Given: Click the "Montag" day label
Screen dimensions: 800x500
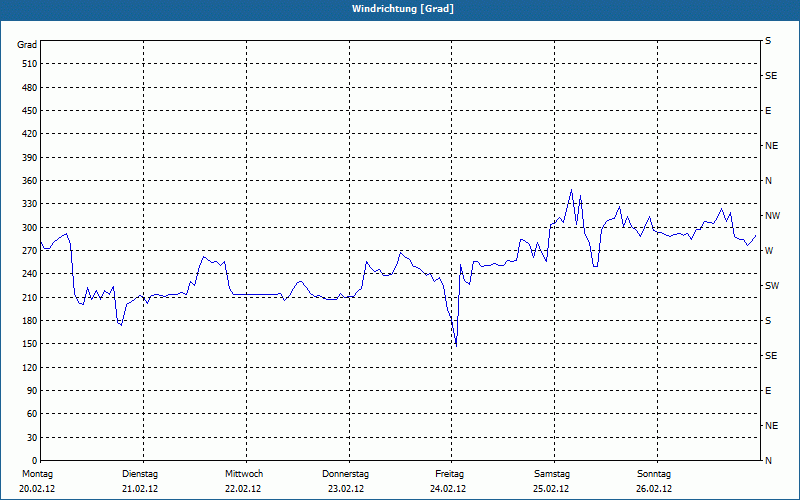Looking at the screenshot, I should pos(37,474).
